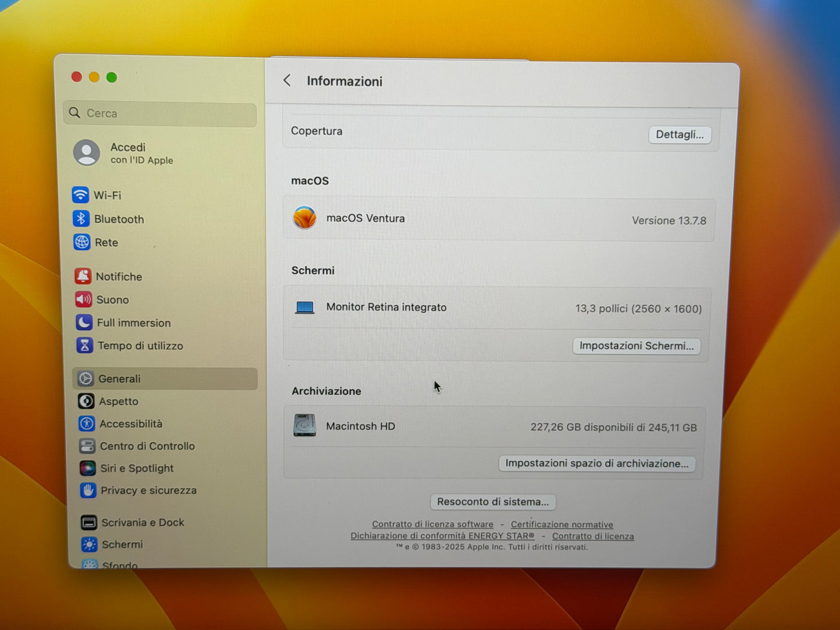Click the 13,3 pollici (2560 × 1600) text
The width and height of the screenshot is (840, 630).
click(x=638, y=309)
